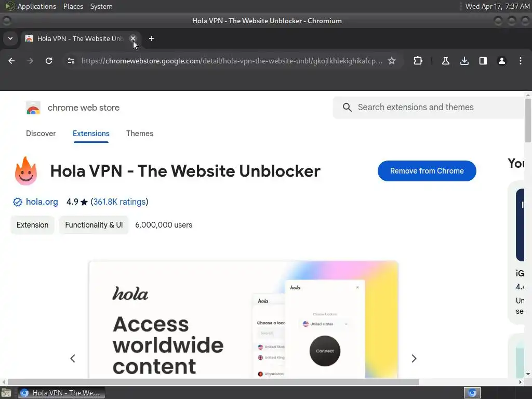Bookmark this page with the star icon
The width and height of the screenshot is (532, 399).
click(x=392, y=61)
